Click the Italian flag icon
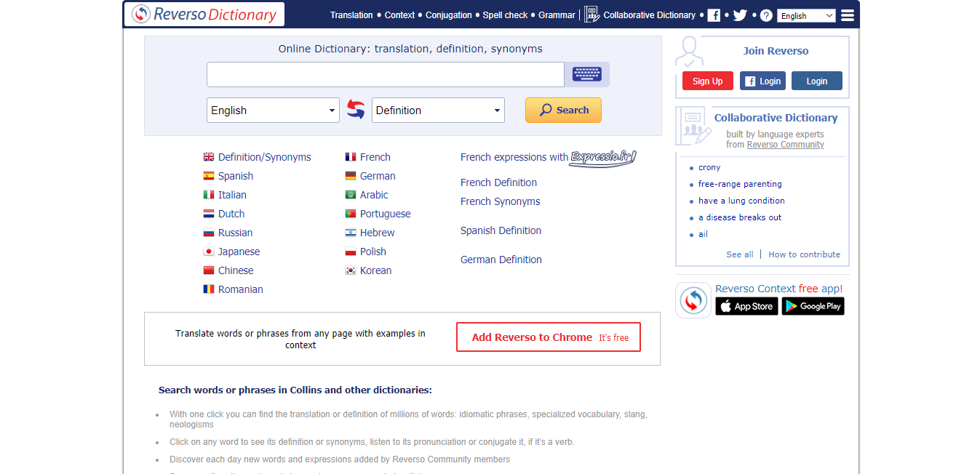The height and width of the screenshot is (474, 980). [209, 195]
